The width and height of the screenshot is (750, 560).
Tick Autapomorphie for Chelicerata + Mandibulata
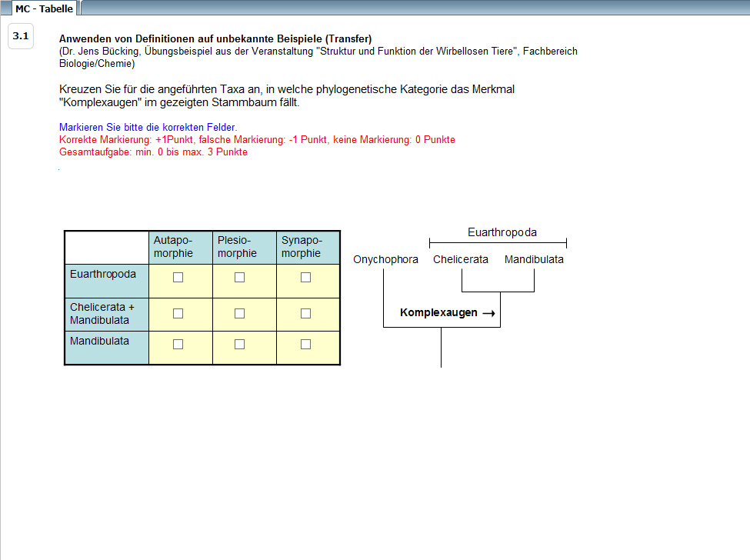[x=178, y=314]
